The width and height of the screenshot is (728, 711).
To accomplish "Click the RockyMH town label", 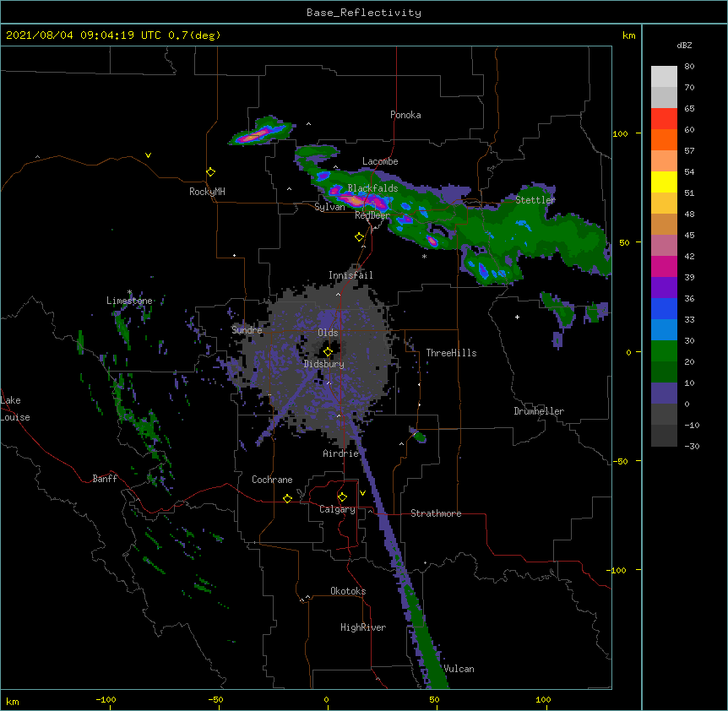I will coord(207,192).
